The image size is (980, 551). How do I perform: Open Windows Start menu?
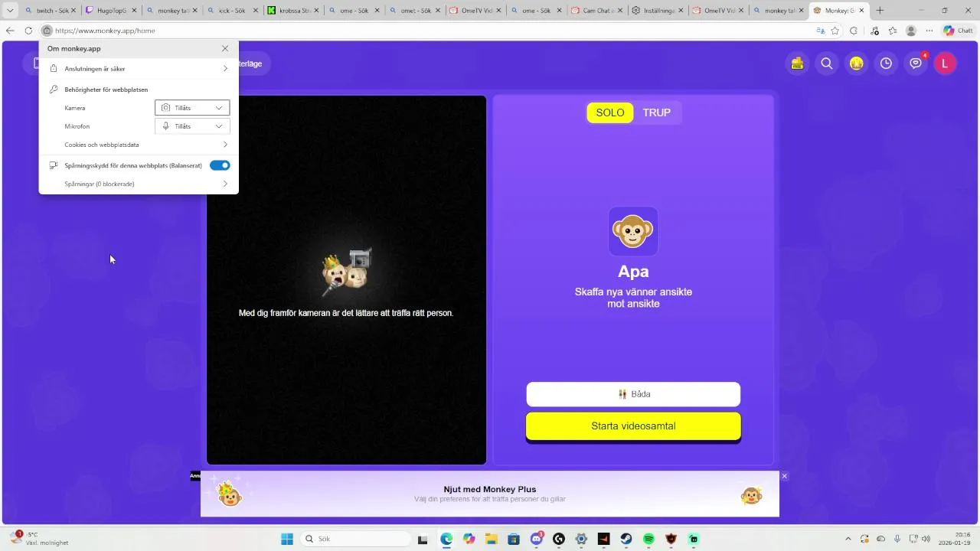[x=287, y=539]
